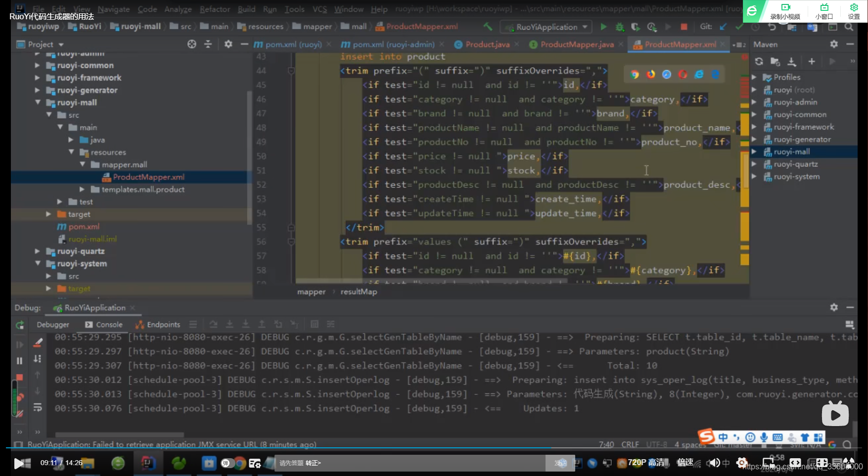The width and height of the screenshot is (868, 476).
Task: Click the video progress bar
Action: 434,448
